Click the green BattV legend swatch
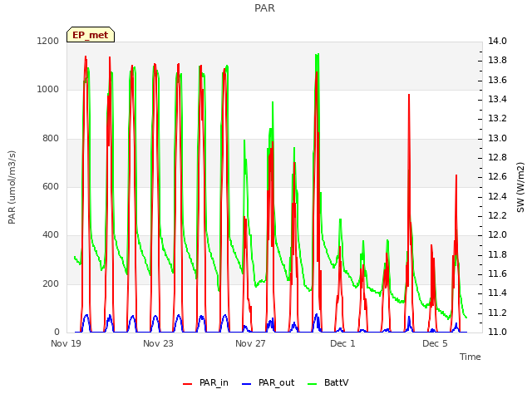The height and width of the screenshot is (399, 532). 312,383
